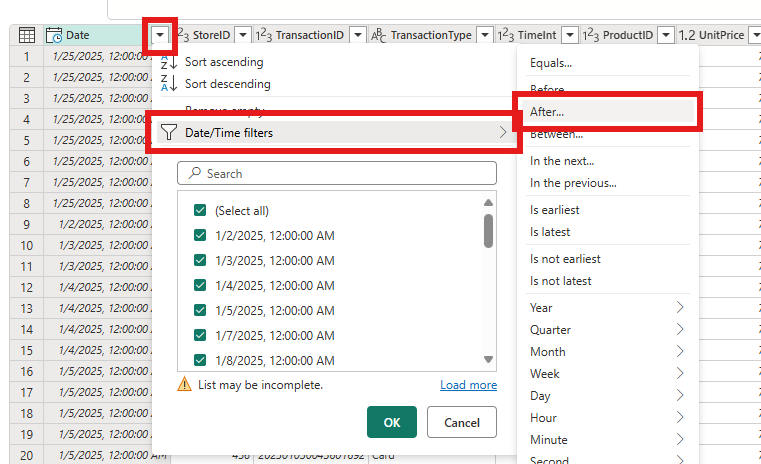Screen dimensions: 761x464
Task: Click the table icon in header corner
Action: 27,35
